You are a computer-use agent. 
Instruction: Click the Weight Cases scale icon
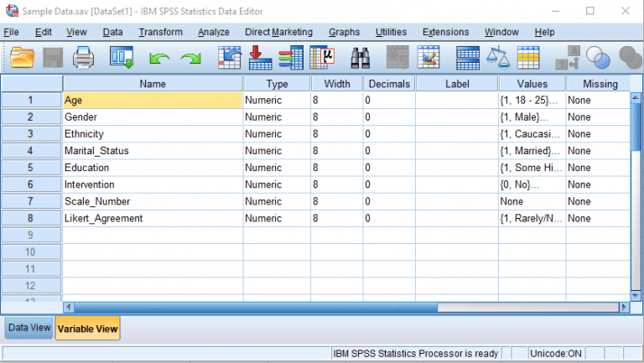[x=498, y=57]
